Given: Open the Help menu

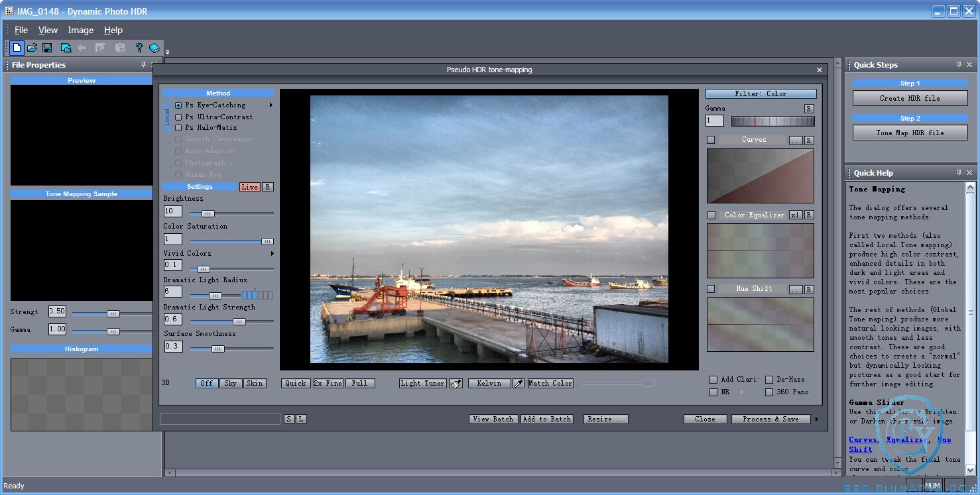Looking at the screenshot, I should pos(113,30).
